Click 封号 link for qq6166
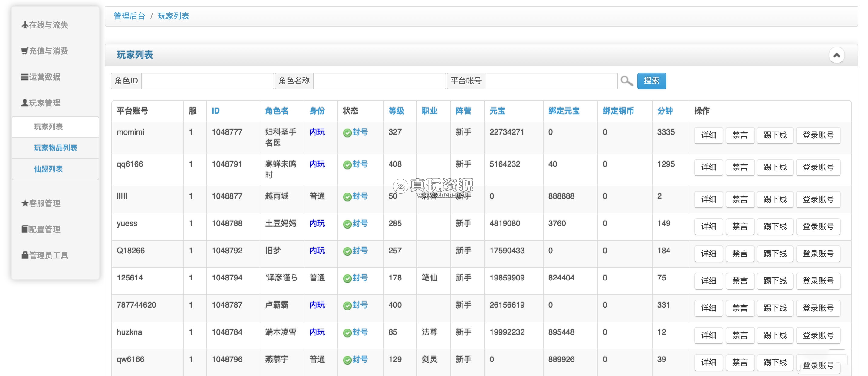The width and height of the screenshot is (868, 376). 360,164
